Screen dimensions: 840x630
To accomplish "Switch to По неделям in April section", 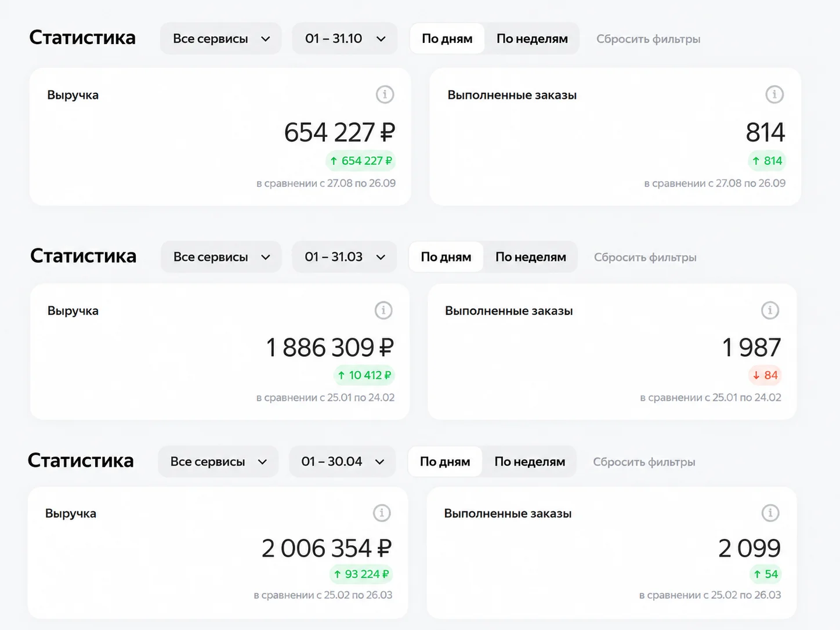I will [x=530, y=462].
